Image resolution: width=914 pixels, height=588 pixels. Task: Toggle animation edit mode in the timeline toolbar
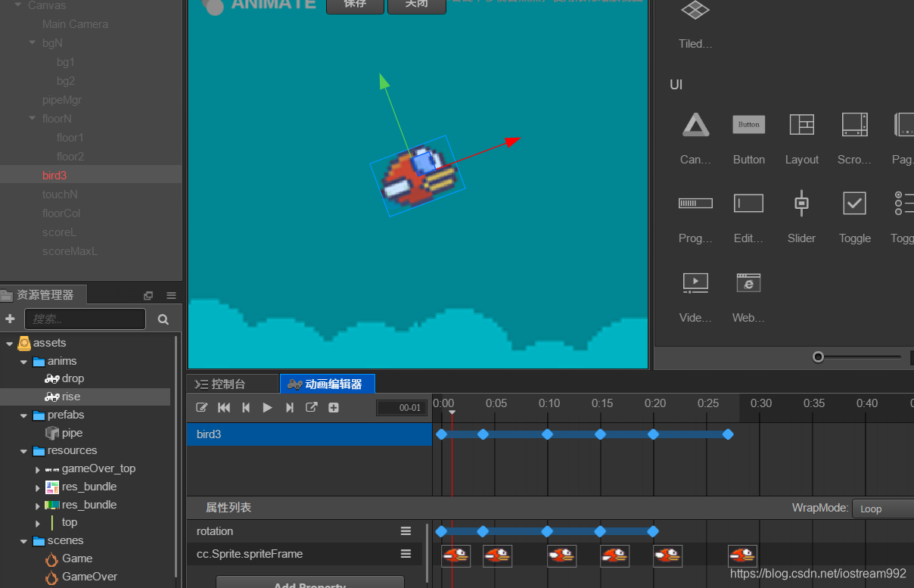point(202,407)
